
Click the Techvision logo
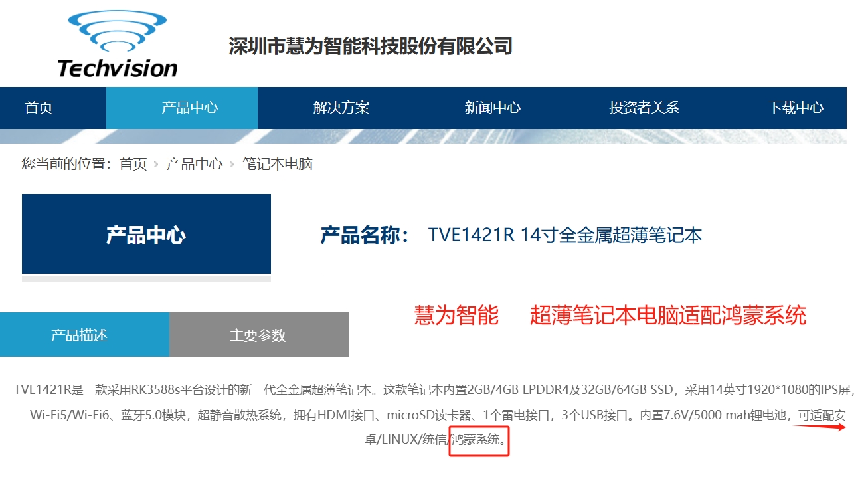118,44
